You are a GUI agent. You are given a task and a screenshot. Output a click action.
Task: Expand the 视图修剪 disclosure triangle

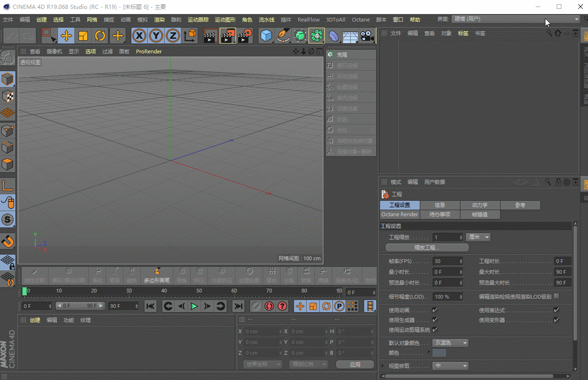click(x=383, y=366)
